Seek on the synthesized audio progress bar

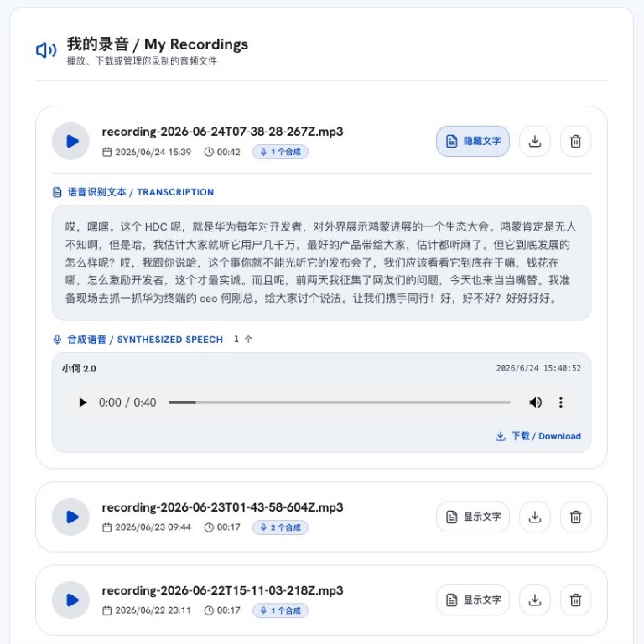[x=340, y=402]
